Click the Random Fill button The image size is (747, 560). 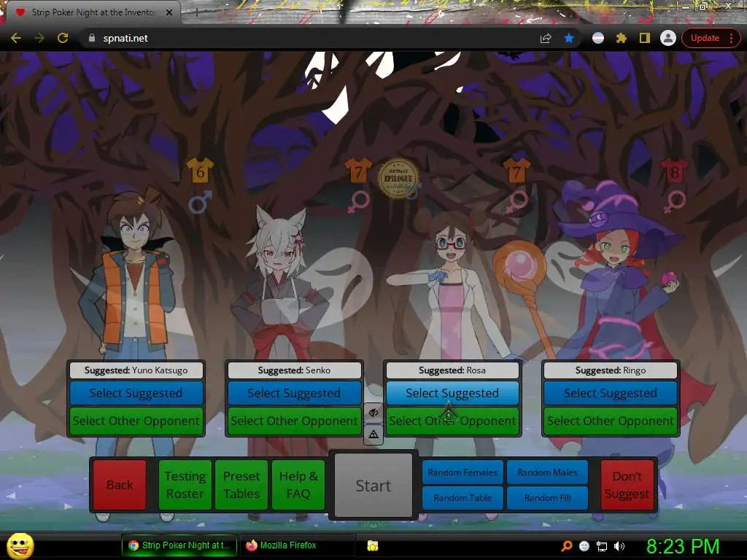(547, 497)
